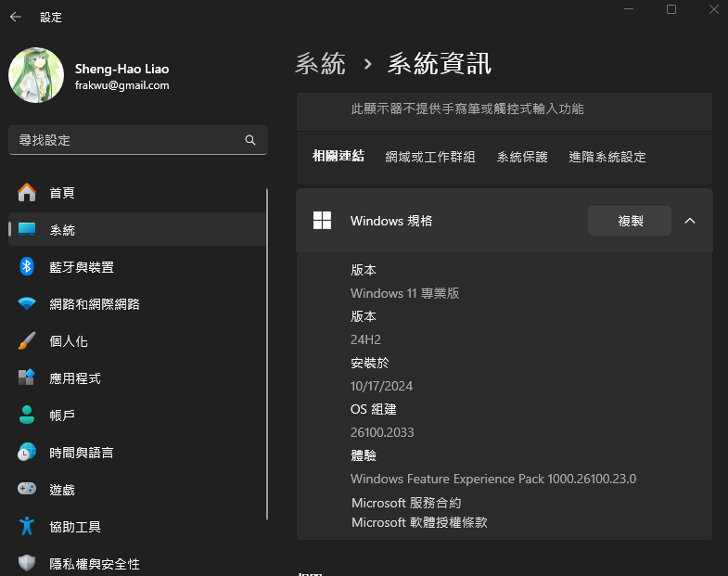Image resolution: width=728 pixels, height=576 pixels.
Task: Click the user profile avatar picture
Action: 36,75
